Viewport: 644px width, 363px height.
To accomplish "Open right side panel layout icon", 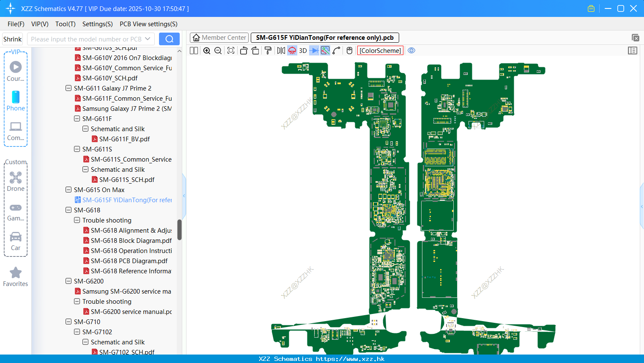I will tap(633, 50).
